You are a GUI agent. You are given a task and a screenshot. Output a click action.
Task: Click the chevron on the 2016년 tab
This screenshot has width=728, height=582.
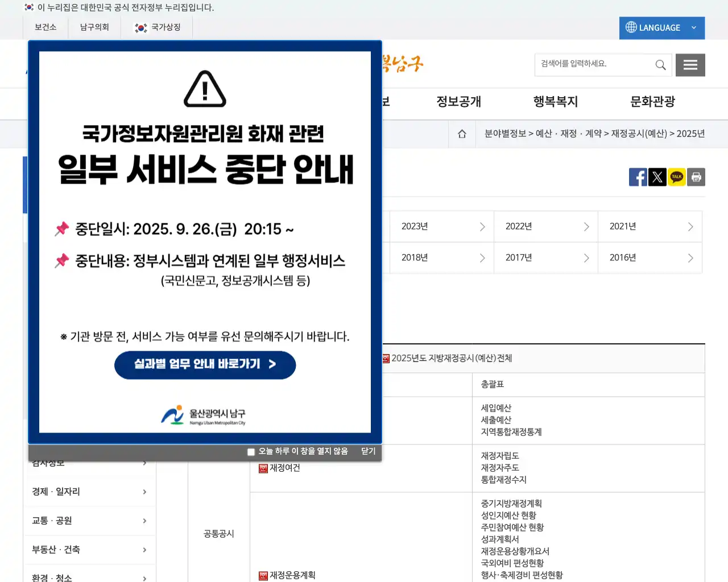tap(690, 258)
